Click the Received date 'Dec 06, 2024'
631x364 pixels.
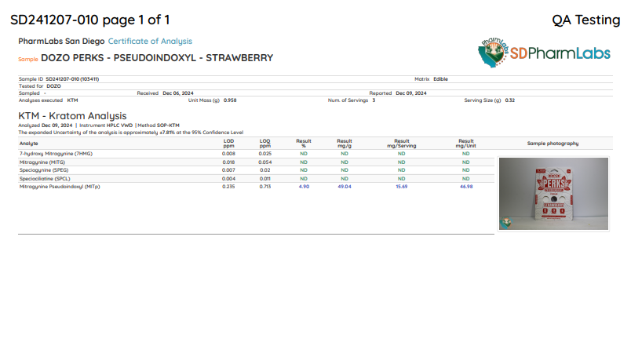click(x=178, y=93)
